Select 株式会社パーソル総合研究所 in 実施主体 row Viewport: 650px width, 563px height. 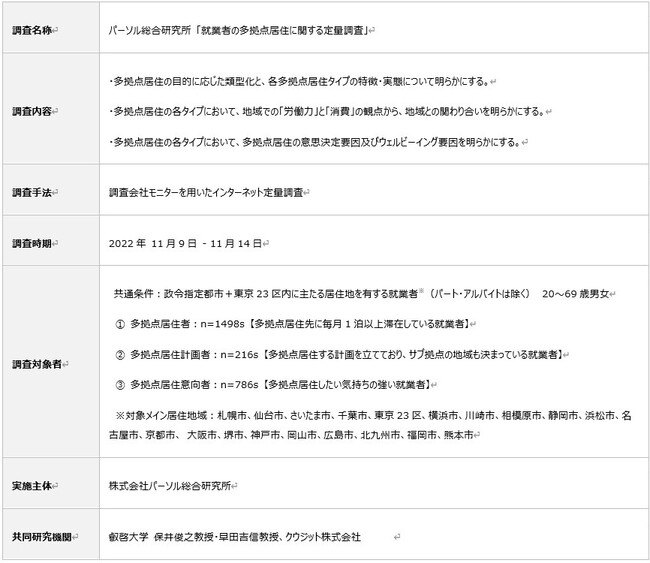click(x=172, y=485)
